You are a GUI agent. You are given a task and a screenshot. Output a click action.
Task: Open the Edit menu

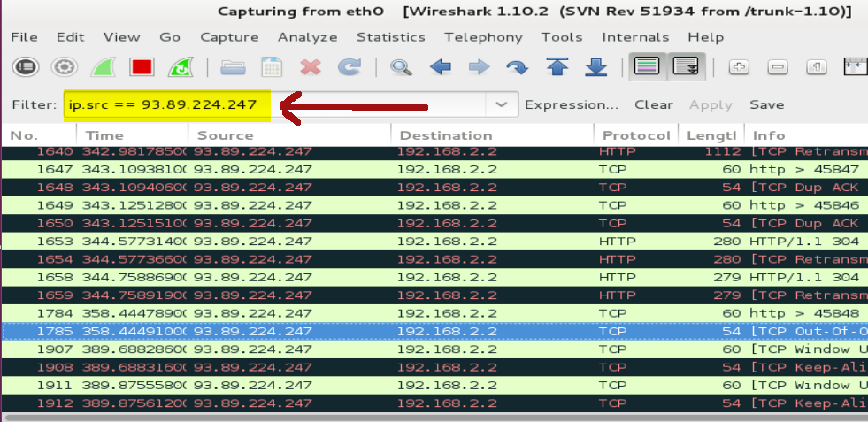pyautogui.click(x=70, y=37)
